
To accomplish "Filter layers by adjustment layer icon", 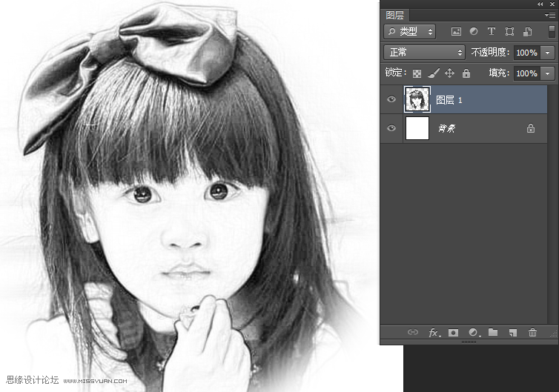I will [474, 31].
